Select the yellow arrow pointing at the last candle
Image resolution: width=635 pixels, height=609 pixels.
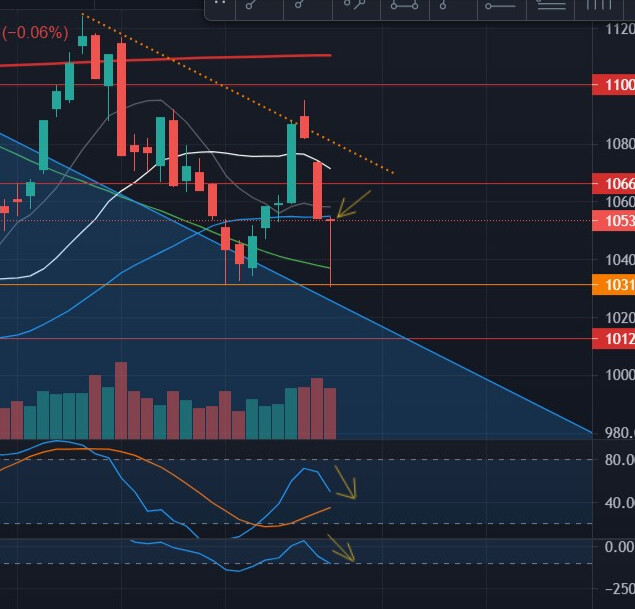[353, 203]
